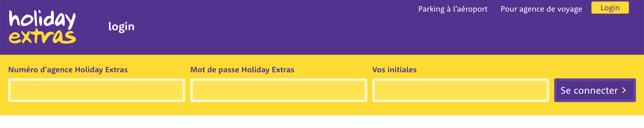Open the Parking à l'aéroport link
The image size is (644, 128).
pos(453,9)
